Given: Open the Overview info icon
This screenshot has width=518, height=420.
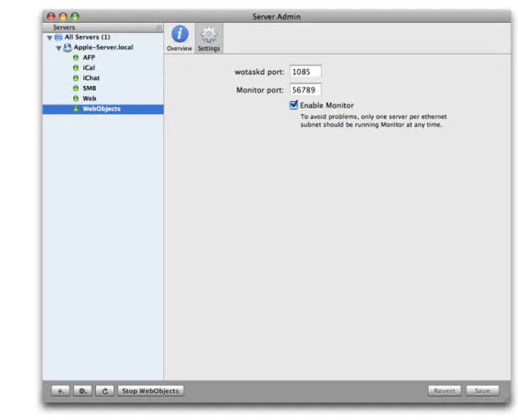Looking at the screenshot, I should point(179,34).
